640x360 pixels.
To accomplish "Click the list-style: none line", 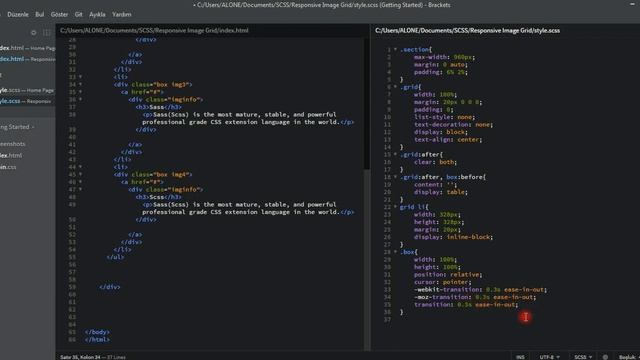I will (x=444, y=117).
